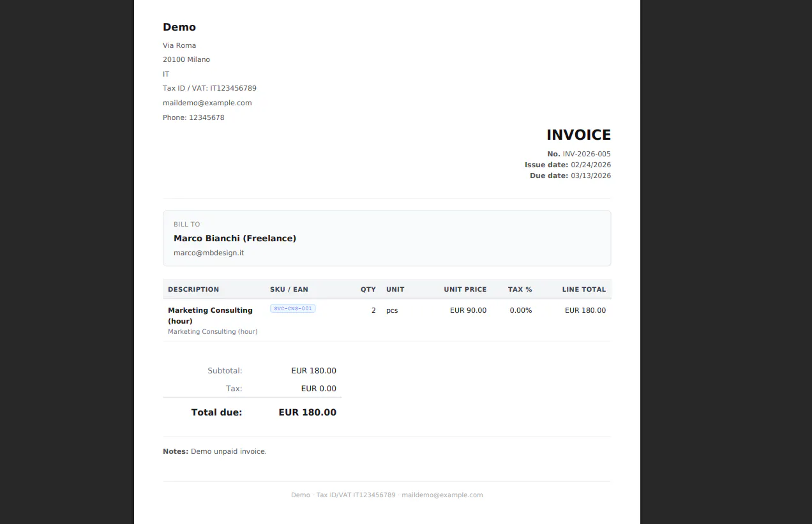The width and height of the screenshot is (812, 524).
Task: Click the subtotal amount EUR 180.00
Action: pos(313,371)
